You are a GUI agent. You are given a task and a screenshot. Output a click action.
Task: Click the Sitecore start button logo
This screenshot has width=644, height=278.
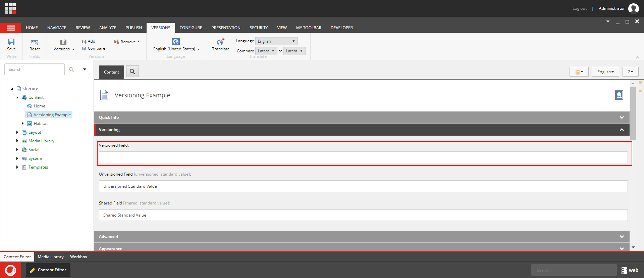point(10,270)
